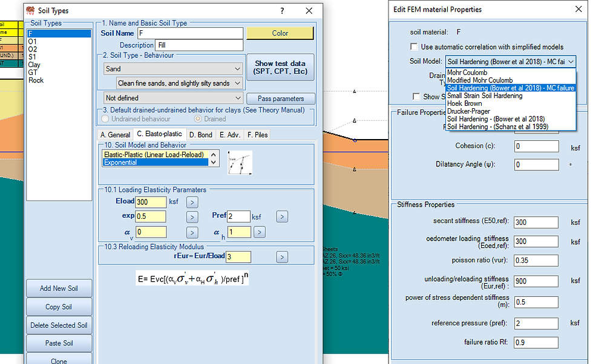Open the Clean fine sands dropdown

179,83
